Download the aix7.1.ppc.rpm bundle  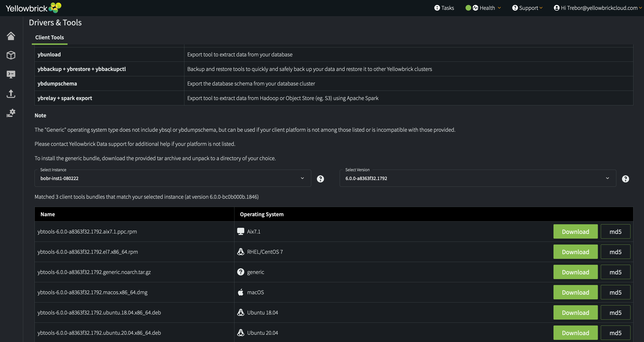coord(575,231)
